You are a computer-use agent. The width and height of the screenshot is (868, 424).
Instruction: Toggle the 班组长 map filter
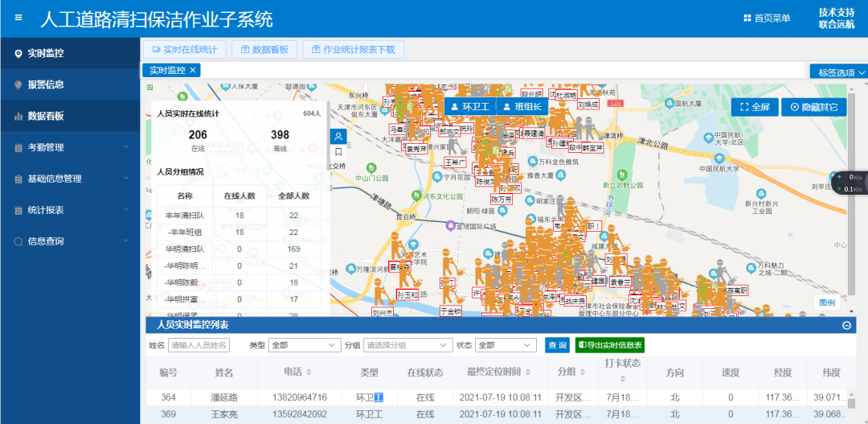(x=522, y=107)
